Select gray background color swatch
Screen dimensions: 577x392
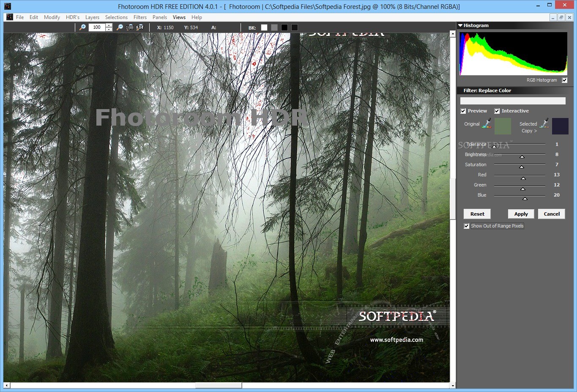[274, 27]
